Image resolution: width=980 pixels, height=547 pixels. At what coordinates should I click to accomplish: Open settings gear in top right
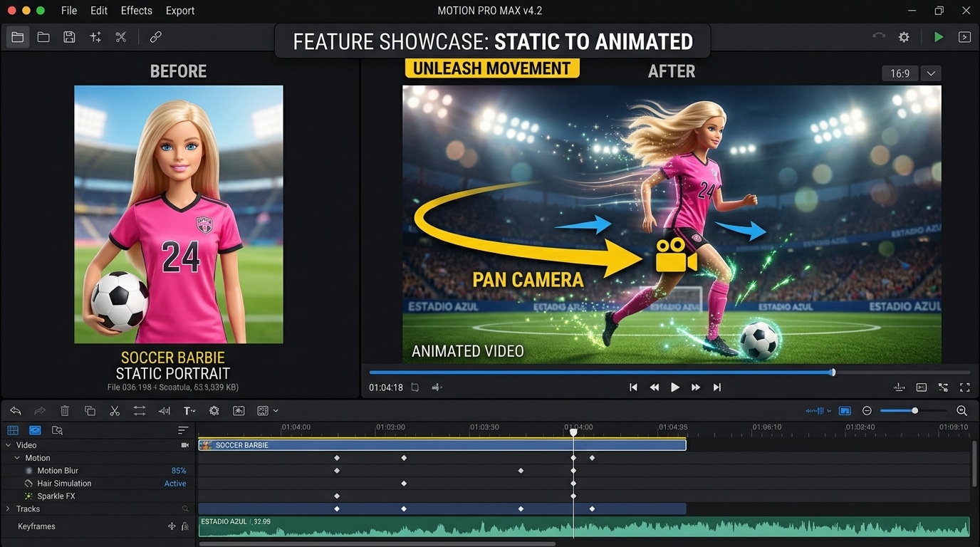click(x=904, y=37)
